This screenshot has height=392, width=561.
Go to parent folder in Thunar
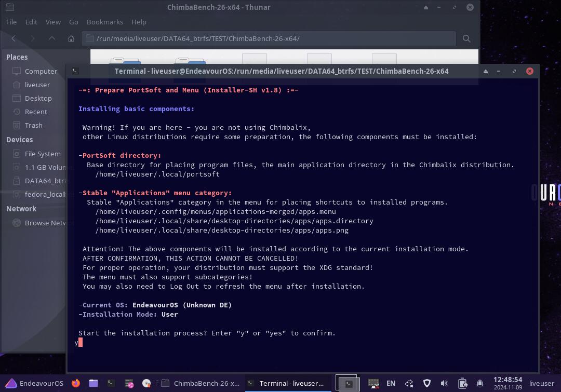click(x=52, y=38)
